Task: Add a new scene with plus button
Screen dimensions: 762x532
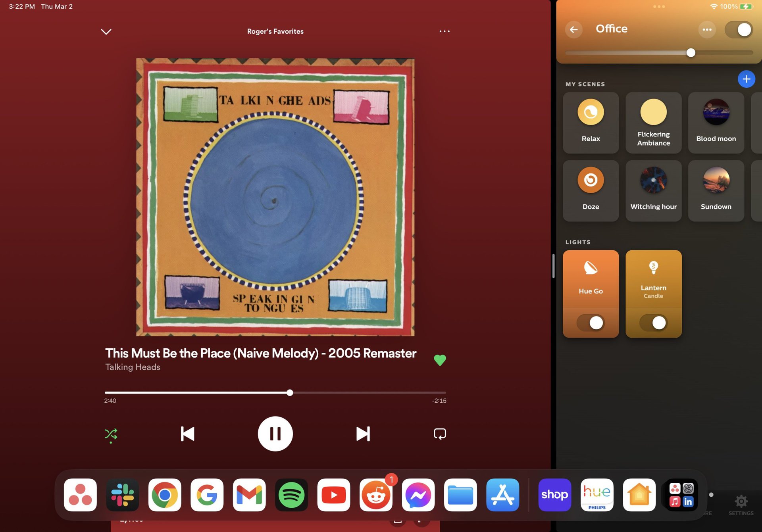Action: tap(746, 79)
